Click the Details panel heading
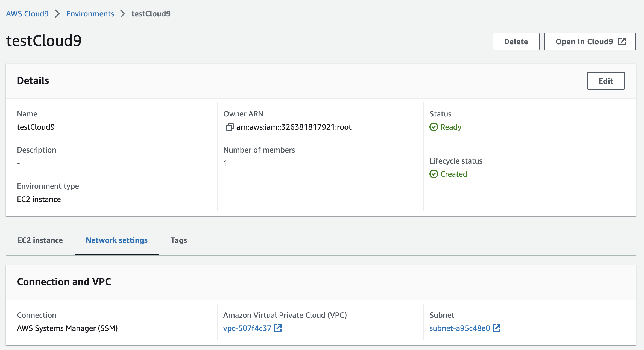 33,80
